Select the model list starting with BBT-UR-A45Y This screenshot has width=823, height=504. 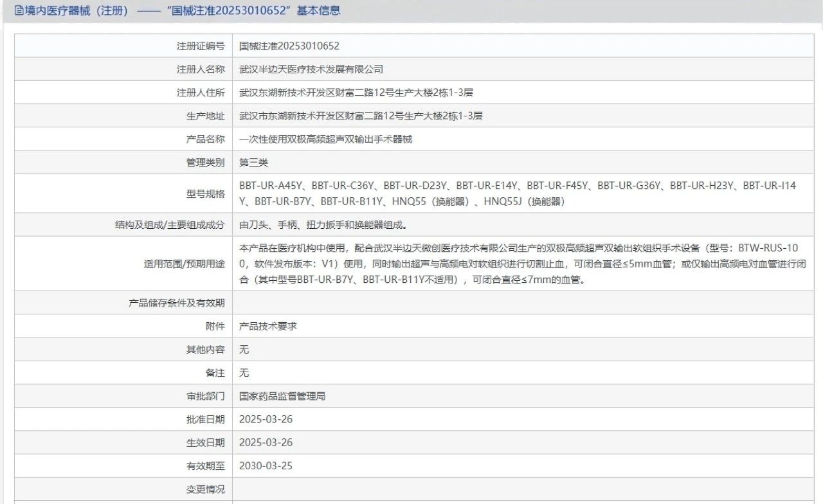click(518, 194)
